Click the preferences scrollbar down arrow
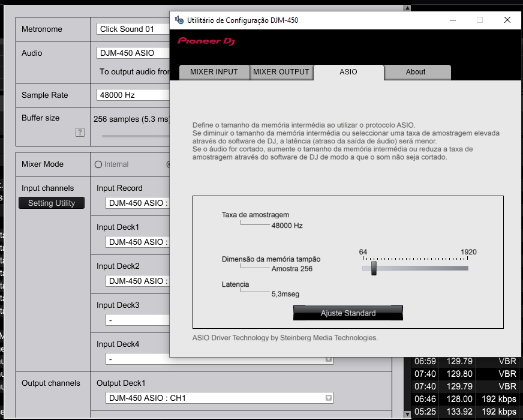The image size is (523, 420). [407, 413]
